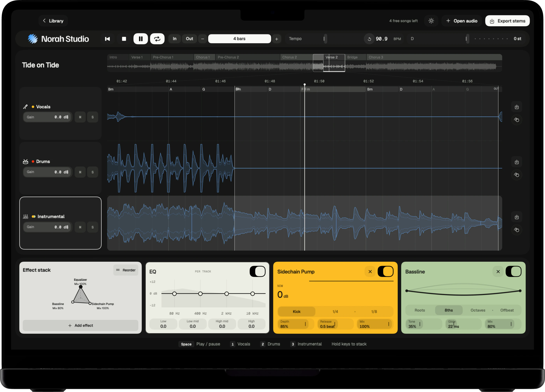Image resolution: width=545 pixels, height=392 pixels.
Task: Select 1/8 sidechain rate
Action: (374, 312)
